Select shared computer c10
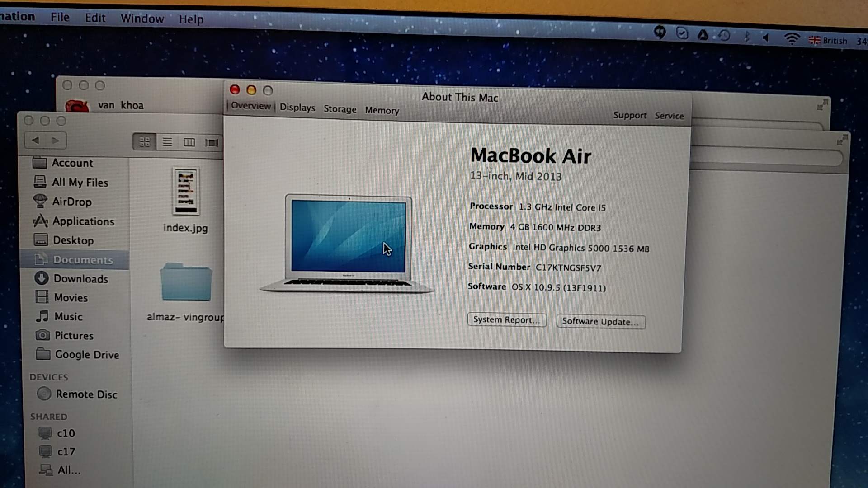Screen dimensions: 868x488 pos(57,433)
